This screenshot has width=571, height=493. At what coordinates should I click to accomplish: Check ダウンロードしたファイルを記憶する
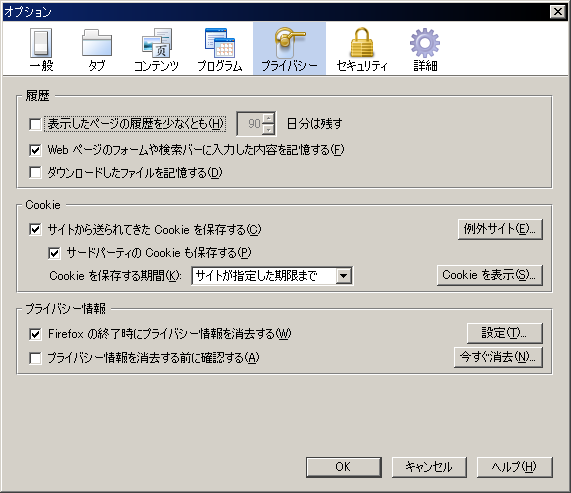[x=35, y=172]
